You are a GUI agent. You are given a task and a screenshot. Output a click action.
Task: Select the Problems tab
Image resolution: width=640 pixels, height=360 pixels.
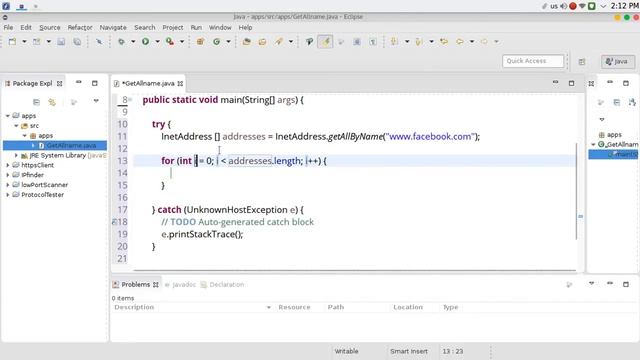coord(135,284)
